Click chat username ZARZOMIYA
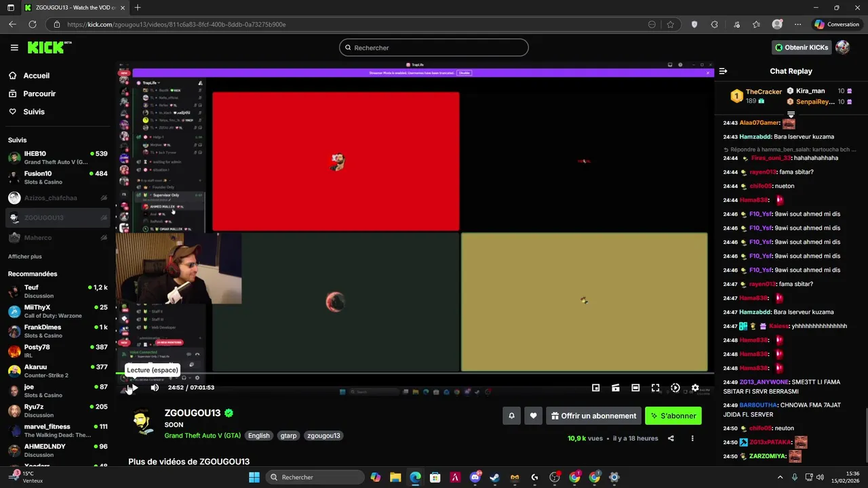Screen dimensions: 868x488 [x=768, y=456]
